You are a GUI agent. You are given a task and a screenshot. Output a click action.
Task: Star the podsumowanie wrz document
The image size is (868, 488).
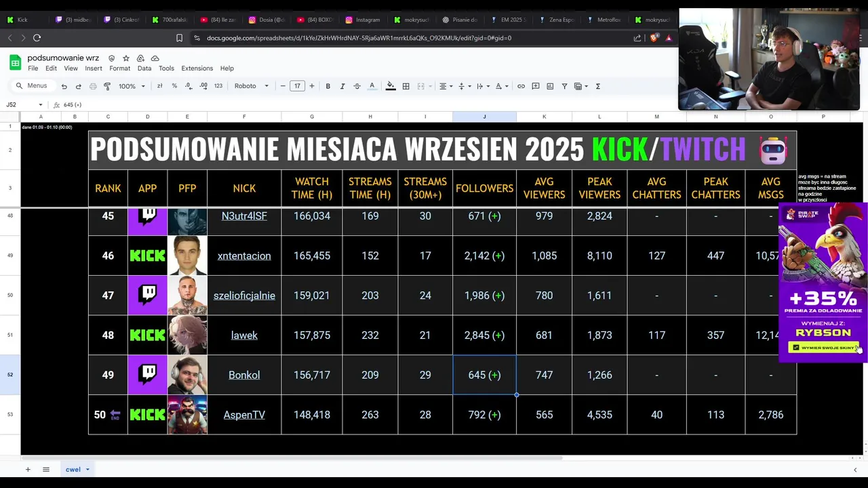126,58
